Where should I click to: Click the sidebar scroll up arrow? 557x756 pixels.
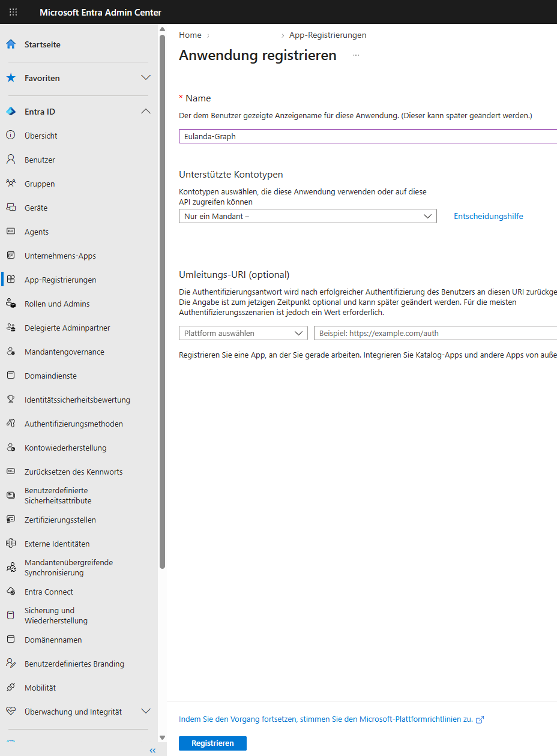(x=162, y=29)
